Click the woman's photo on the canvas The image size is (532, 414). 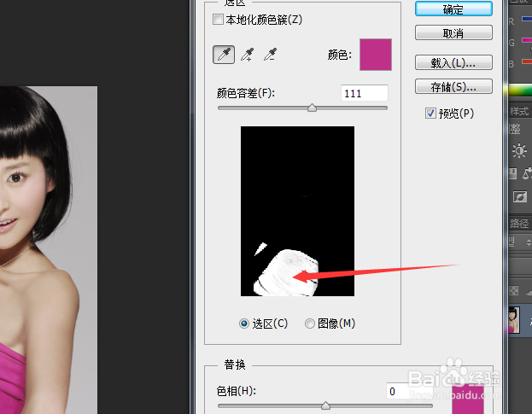[x=49, y=250]
